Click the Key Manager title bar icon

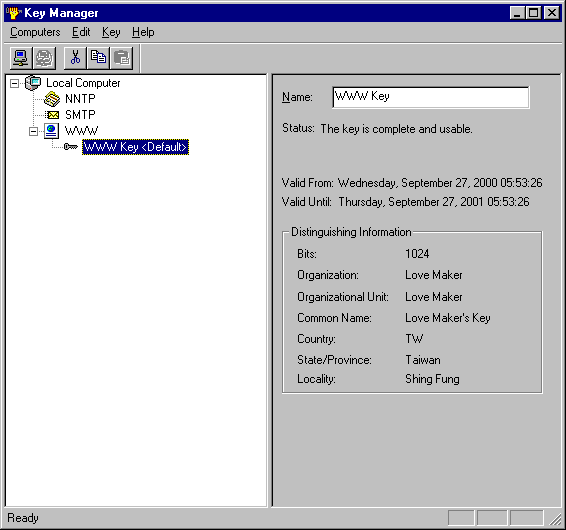point(14,13)
